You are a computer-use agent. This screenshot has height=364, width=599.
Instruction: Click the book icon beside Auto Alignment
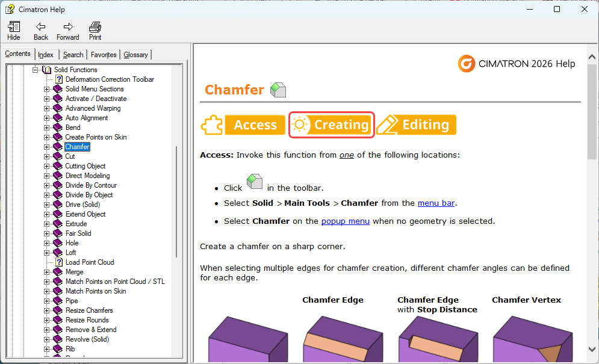(x=58, y=118)
